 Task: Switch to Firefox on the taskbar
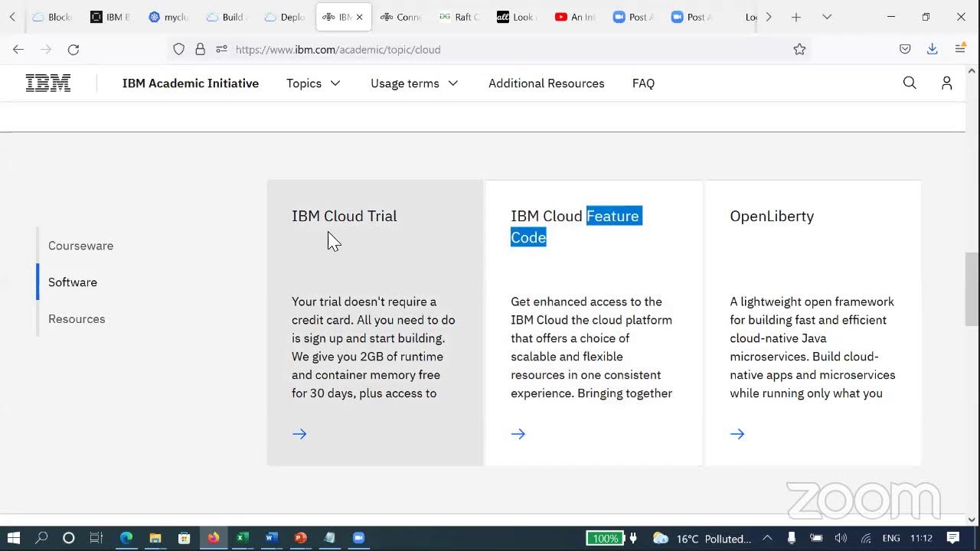[213, 538]
